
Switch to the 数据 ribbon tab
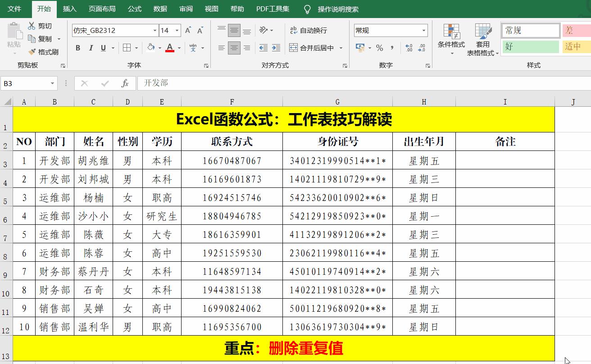tap(160, 9)
